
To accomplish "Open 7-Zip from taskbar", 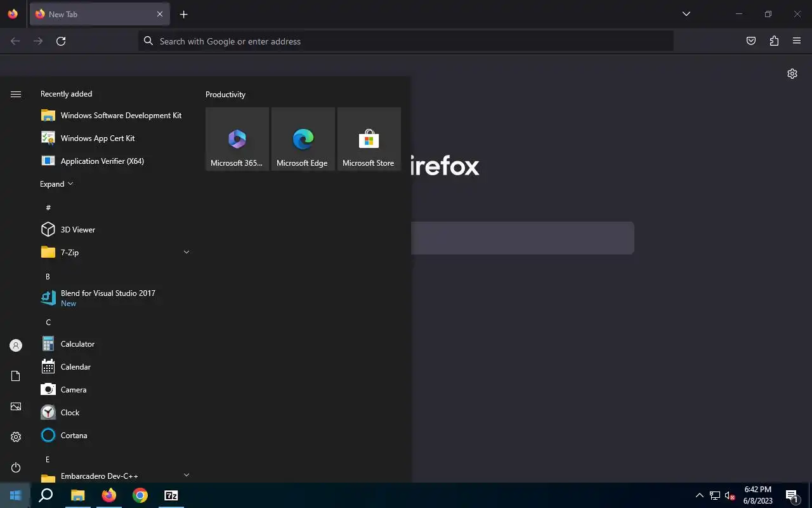I will pos(171,495).
